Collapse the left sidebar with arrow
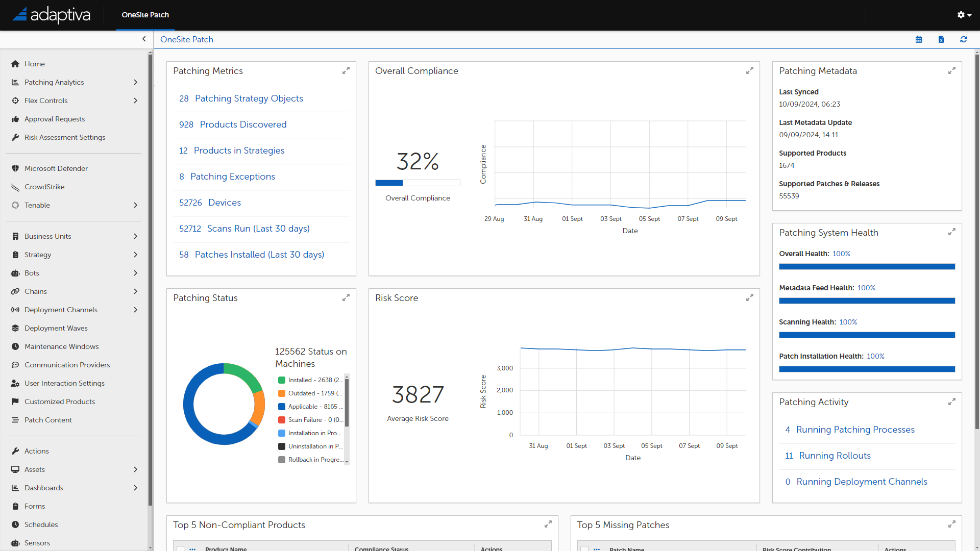The height and width of the screenshot is (551, 980). [x=144, y=39]
